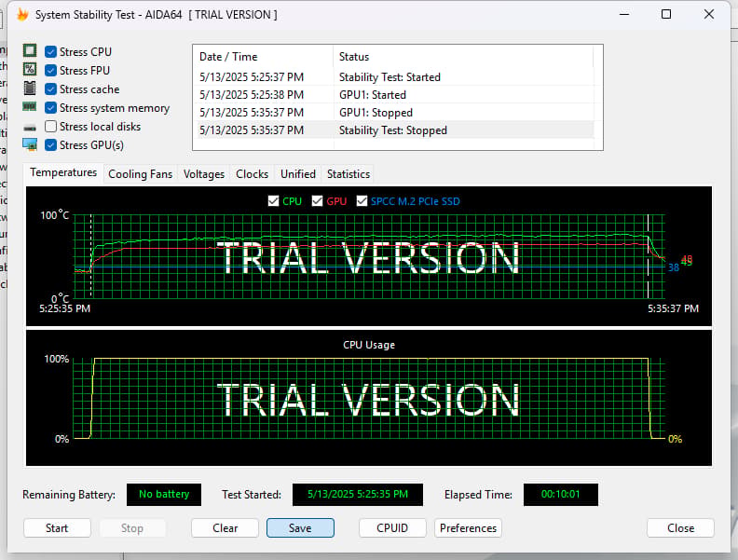Image resolution: width=738 pixels, height=560 pixels.
Task: Click the cache chip icon beside Stress cache
Action: (x=30, y=89)
